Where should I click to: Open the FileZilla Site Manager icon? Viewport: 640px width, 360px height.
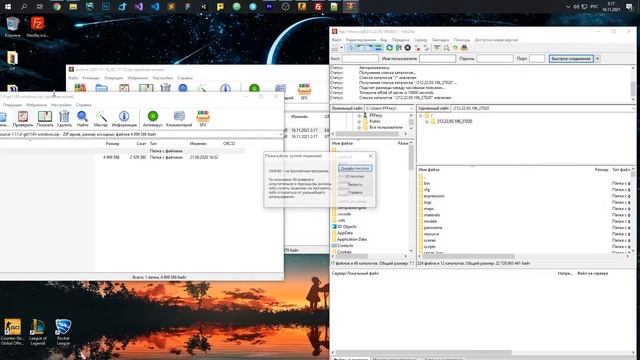(x=334, y=48)
